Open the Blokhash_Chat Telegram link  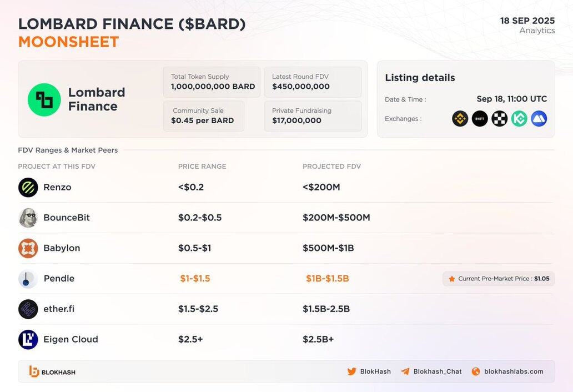431,371
